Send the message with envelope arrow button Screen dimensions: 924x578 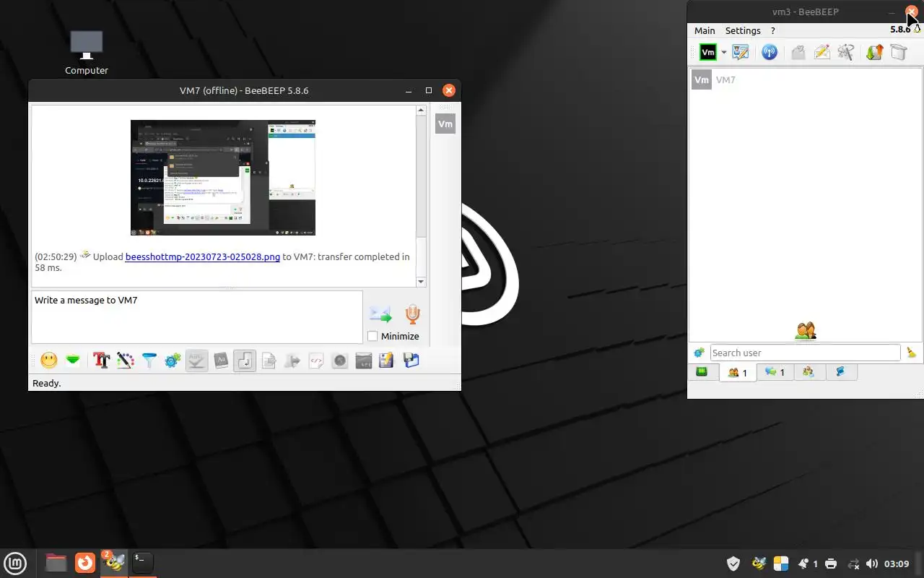380,314
